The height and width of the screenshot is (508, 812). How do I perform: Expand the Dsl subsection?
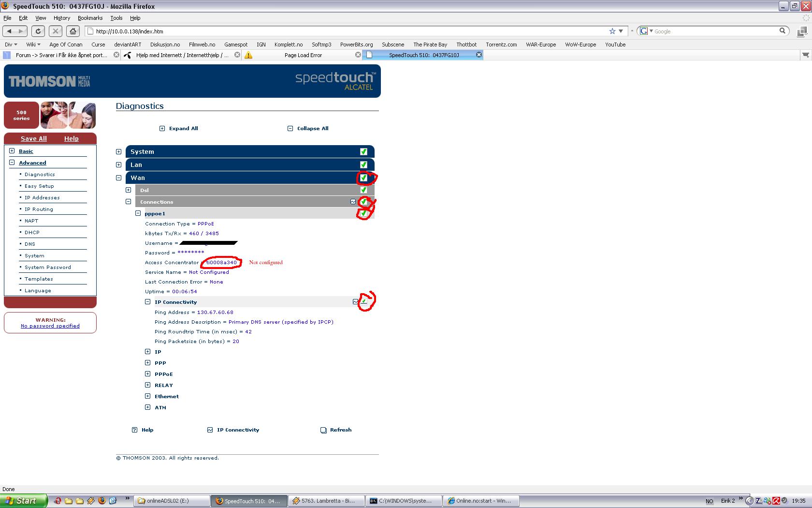pyautogui.click(x=128, y=190)
